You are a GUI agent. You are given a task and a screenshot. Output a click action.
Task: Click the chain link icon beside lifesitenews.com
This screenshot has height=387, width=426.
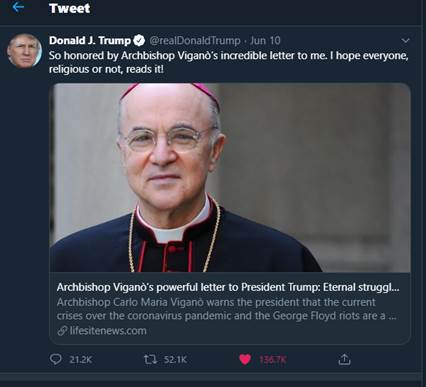[x=62, y=331]
